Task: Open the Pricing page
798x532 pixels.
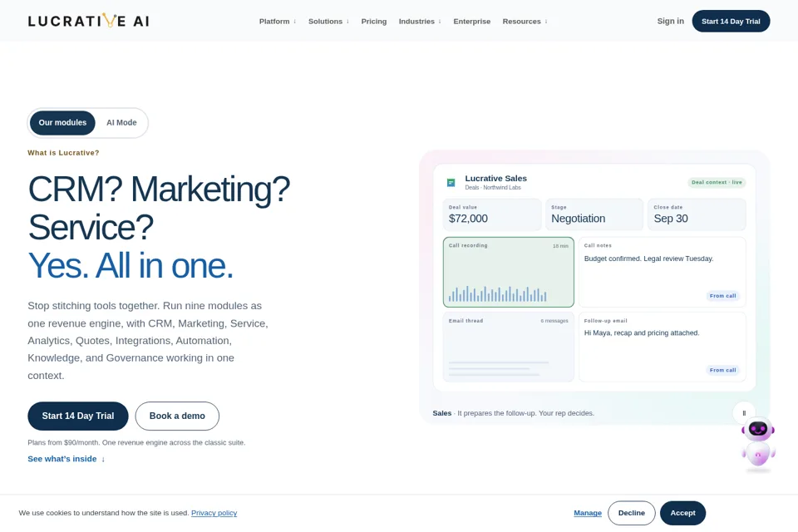Action: [x=374, y=22]
